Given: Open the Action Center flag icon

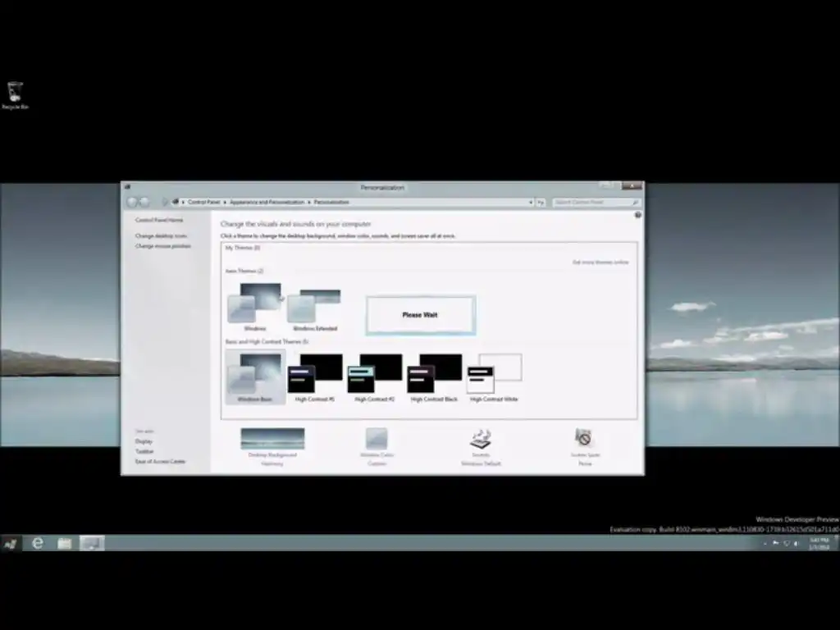Looking at the screenshot, I should (x=776, y=543).
